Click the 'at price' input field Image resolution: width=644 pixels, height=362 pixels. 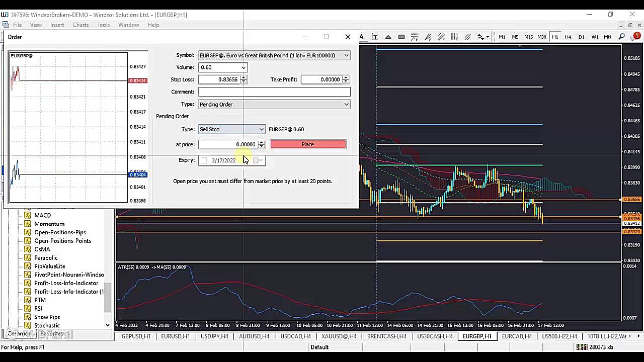[x=227, y=144]
